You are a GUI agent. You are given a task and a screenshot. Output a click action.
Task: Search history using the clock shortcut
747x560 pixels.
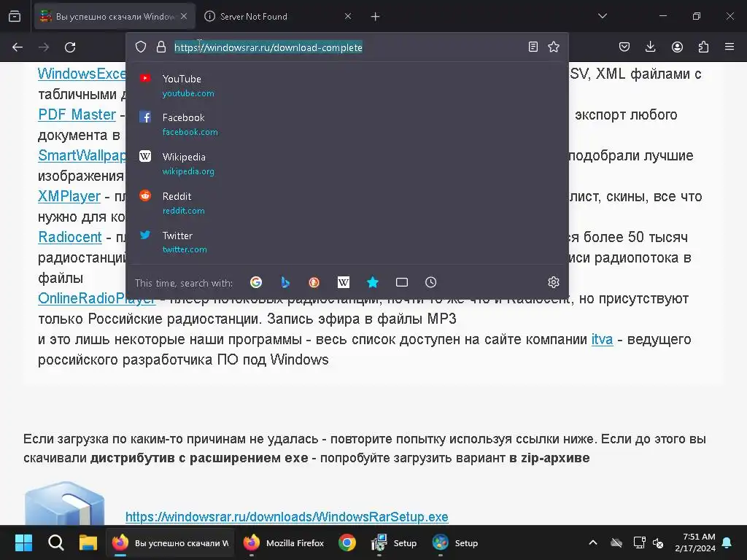pos(430,282)
